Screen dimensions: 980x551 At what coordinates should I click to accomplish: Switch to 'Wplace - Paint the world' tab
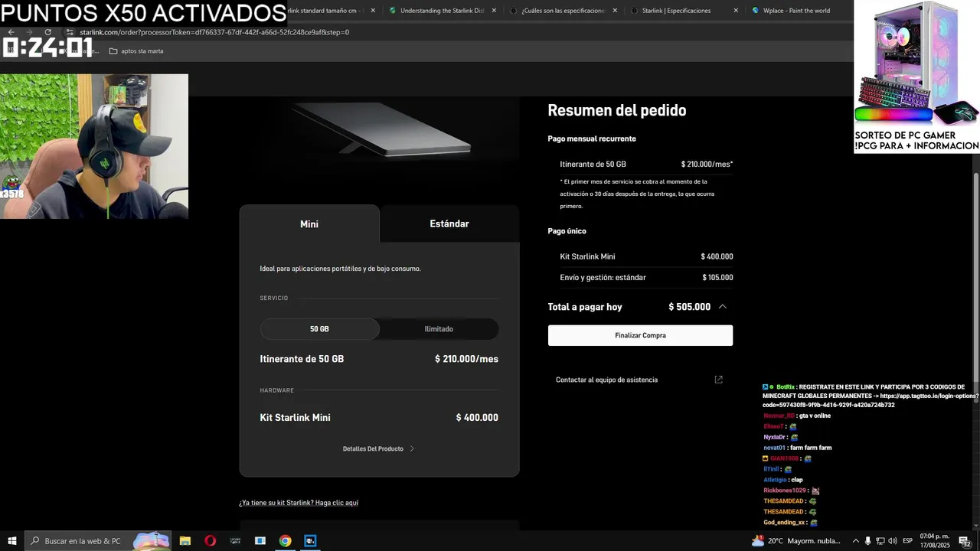[x=796, y=11]
